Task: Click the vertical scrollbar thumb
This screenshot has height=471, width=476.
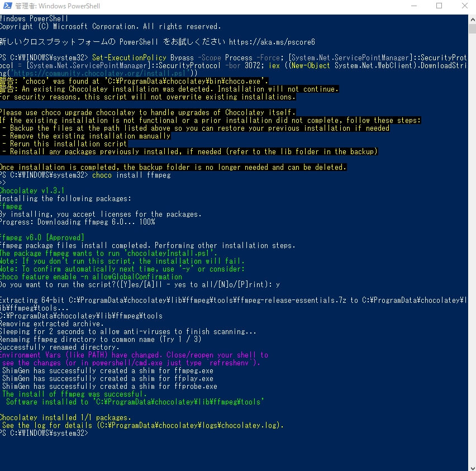Action: tap(472, 29)
